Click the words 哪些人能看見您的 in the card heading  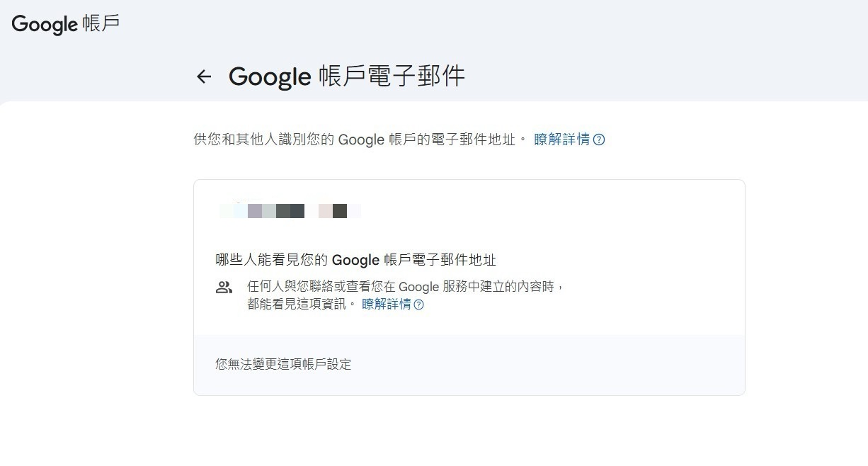point(272,260)
